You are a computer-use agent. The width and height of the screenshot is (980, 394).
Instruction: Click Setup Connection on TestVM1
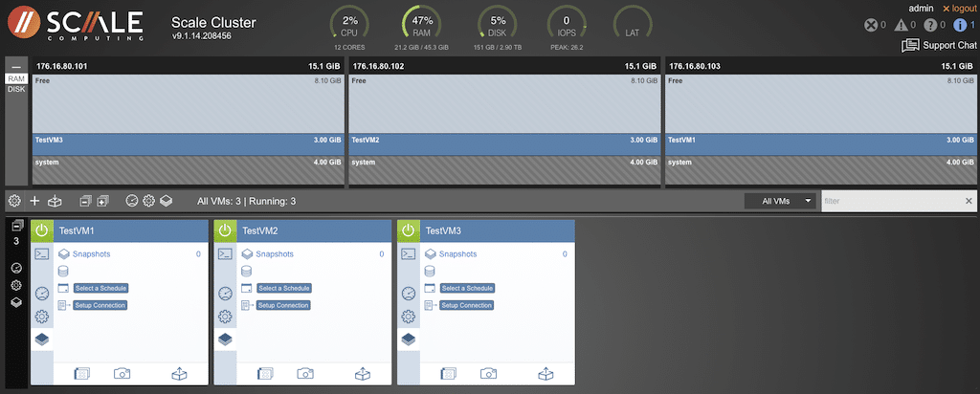pos(100,305)
